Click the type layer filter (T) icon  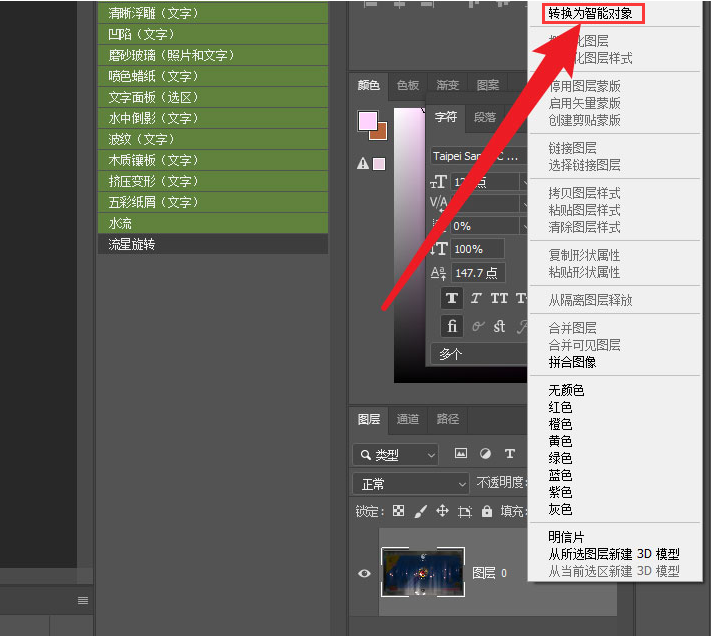click(510, 454)
